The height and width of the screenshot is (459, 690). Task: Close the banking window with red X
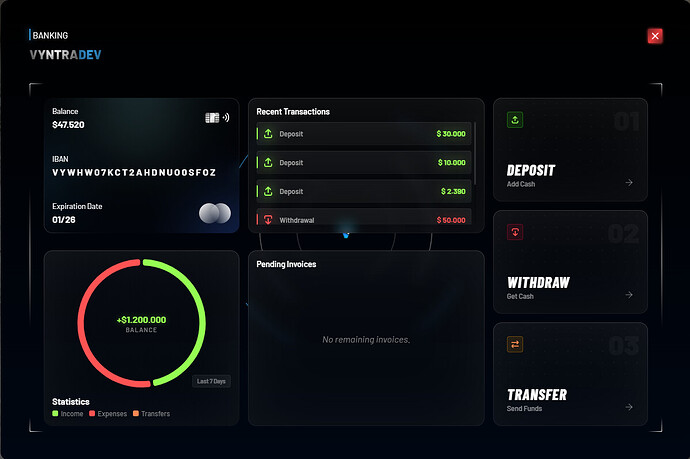(x=655, y=36)
